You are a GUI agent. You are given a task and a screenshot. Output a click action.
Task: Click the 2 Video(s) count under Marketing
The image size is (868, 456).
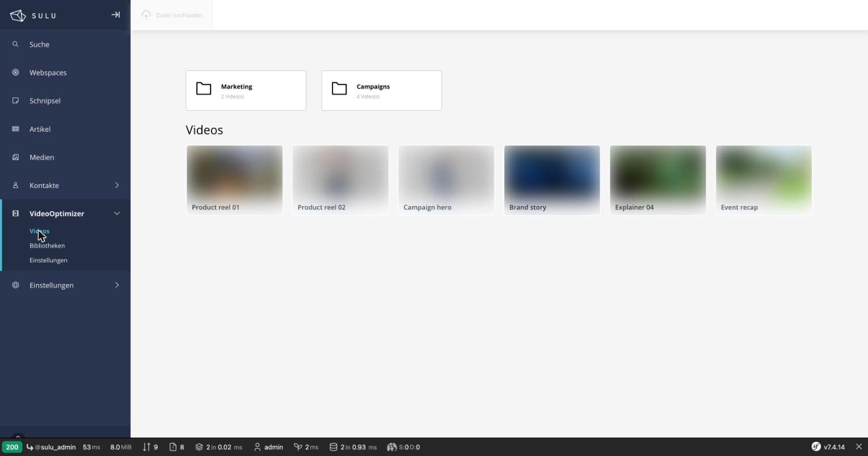click(233, 97)
